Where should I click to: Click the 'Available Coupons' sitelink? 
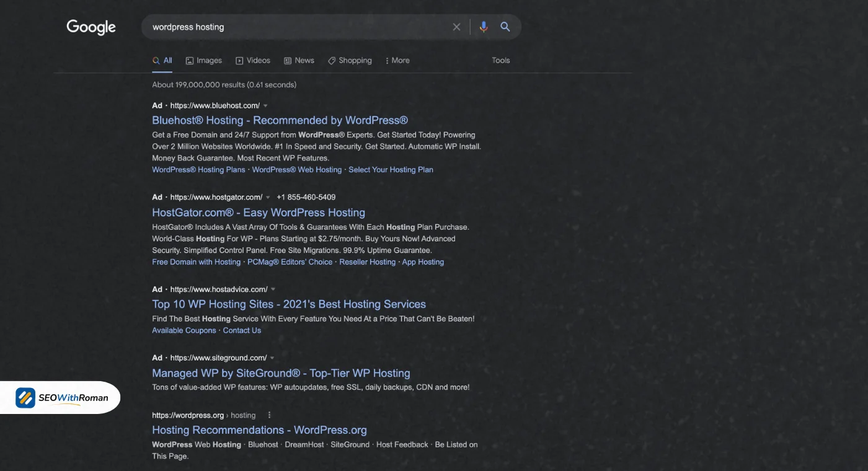click(184, 331)
